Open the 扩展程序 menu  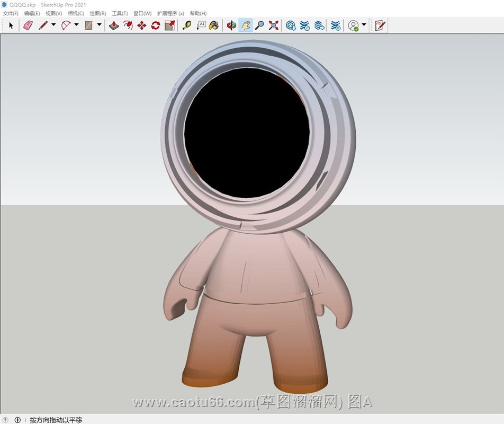click(x=170, y=13)
